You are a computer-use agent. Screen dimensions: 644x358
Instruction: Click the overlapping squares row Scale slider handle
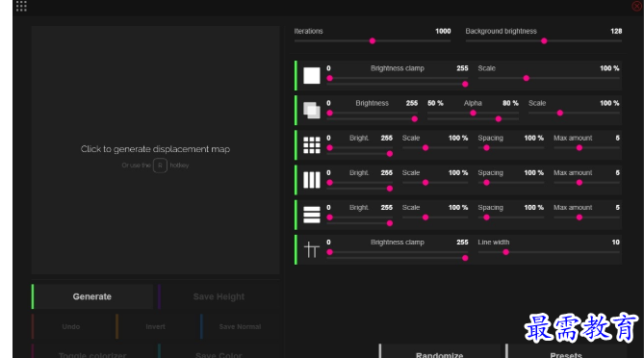[560, 113]
